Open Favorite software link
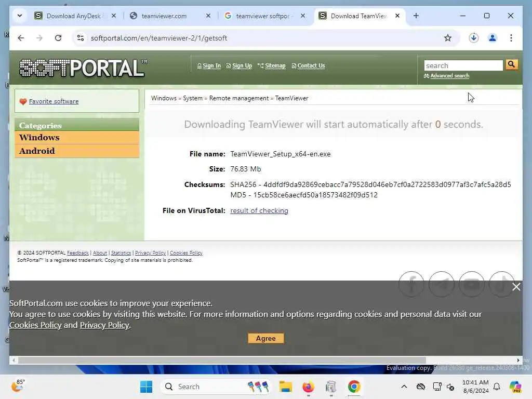 (54, 101)
